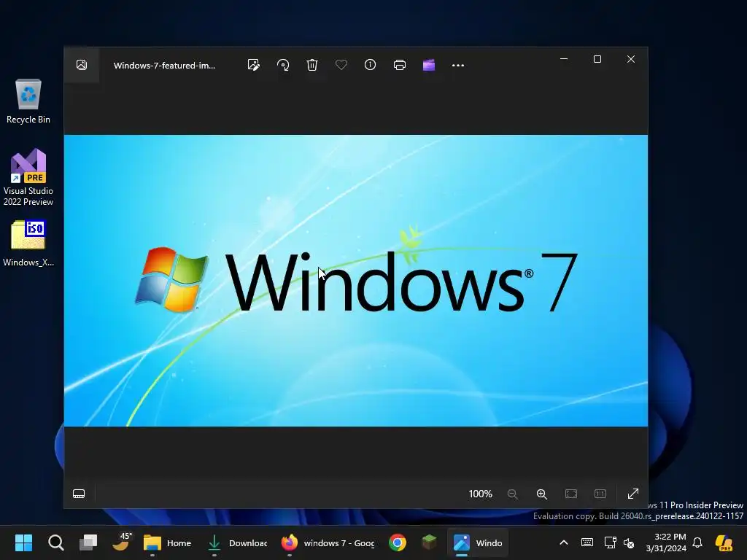Click the Windows 7 image in viewer

click(356, 281)
